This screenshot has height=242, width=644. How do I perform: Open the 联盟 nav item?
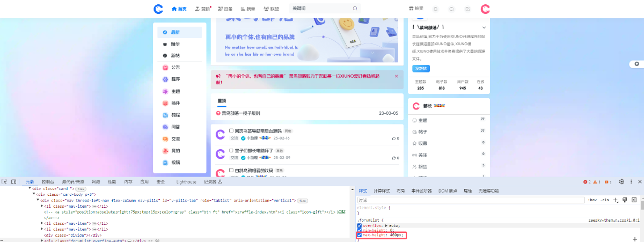coord(271,9)
